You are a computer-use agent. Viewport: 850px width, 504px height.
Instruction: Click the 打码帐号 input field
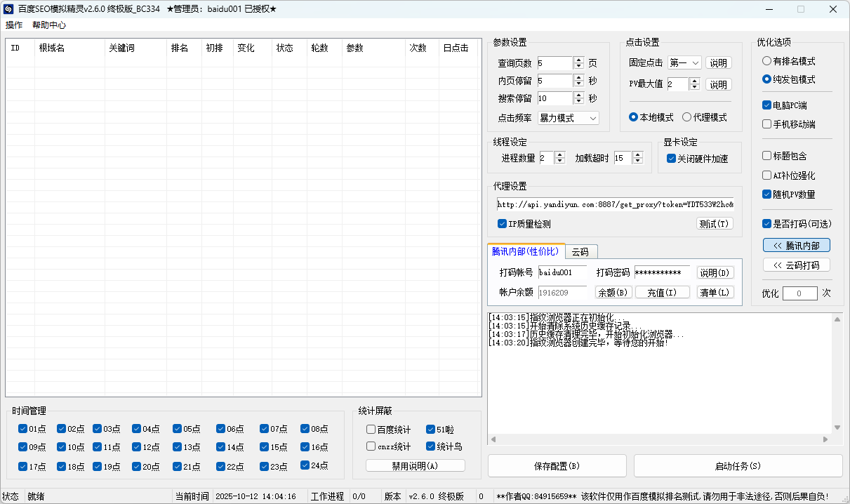562,272
